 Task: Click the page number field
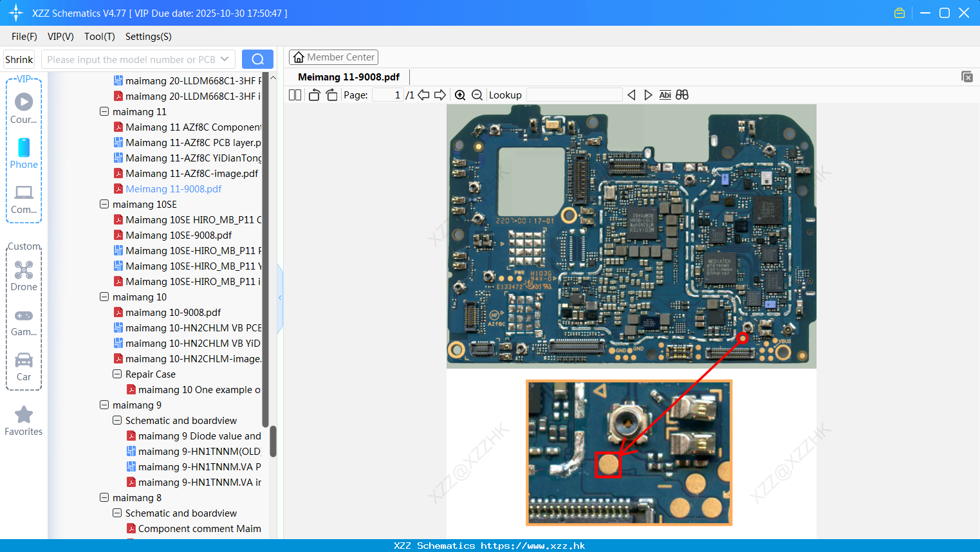388,95
